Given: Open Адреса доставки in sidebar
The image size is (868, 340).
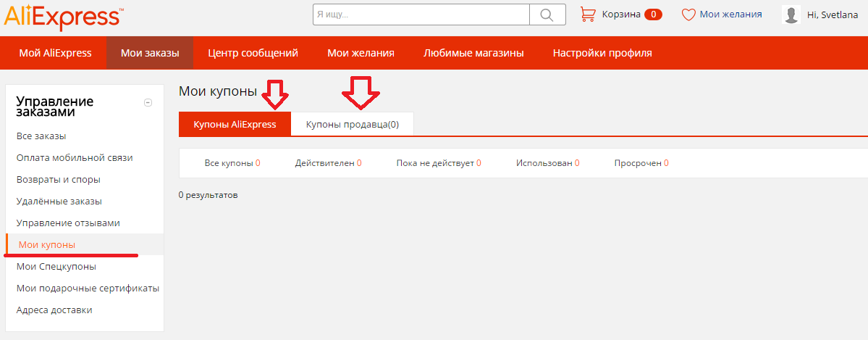Looking at the screenshot, I should (x=54, y=310).
